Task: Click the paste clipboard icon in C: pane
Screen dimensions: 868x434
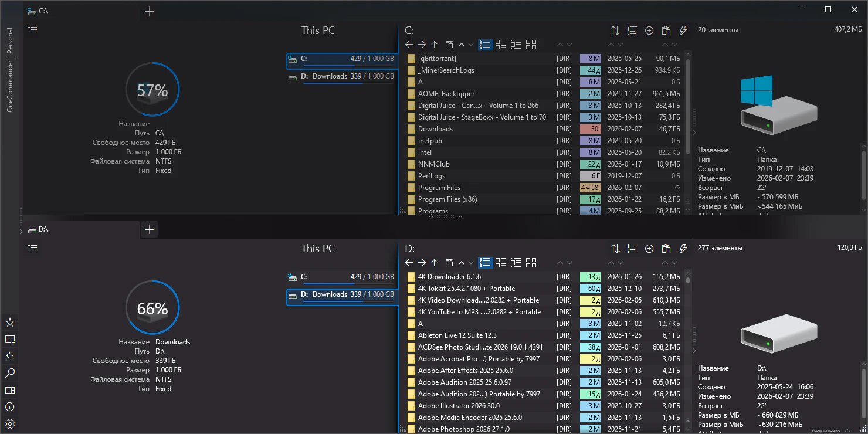Action: [666, 30]
